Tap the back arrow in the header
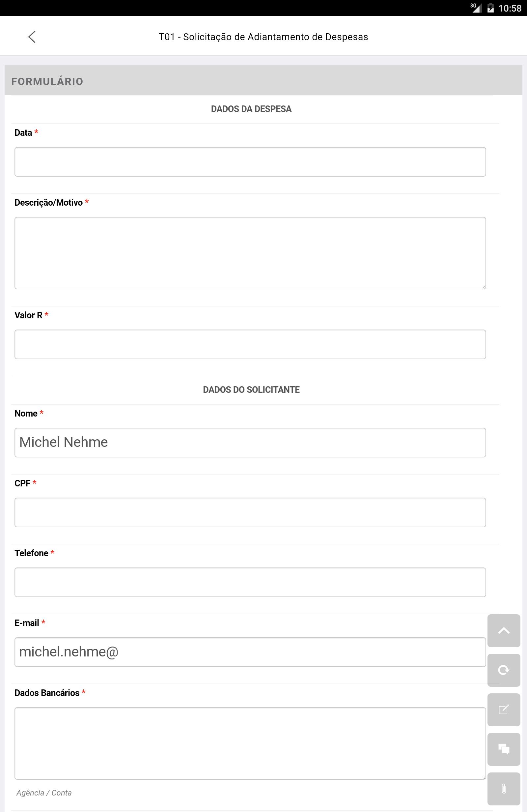 32,37
